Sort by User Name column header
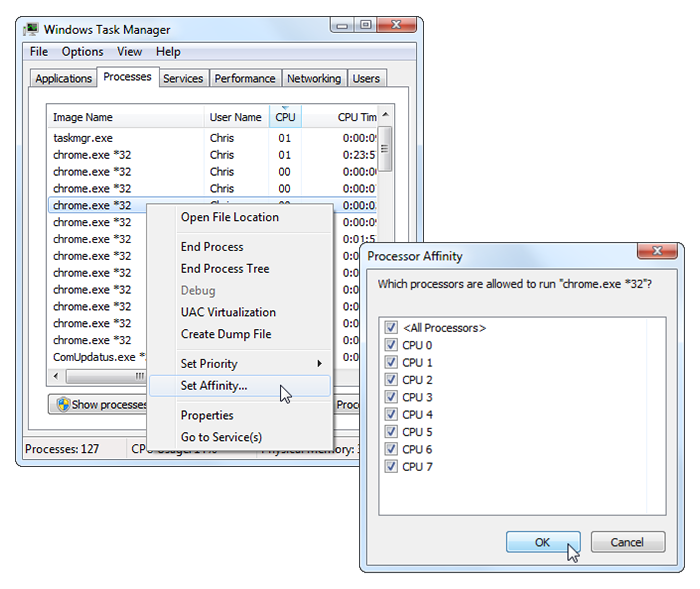The width and height of the screenshot is (700, 589). 236,117
